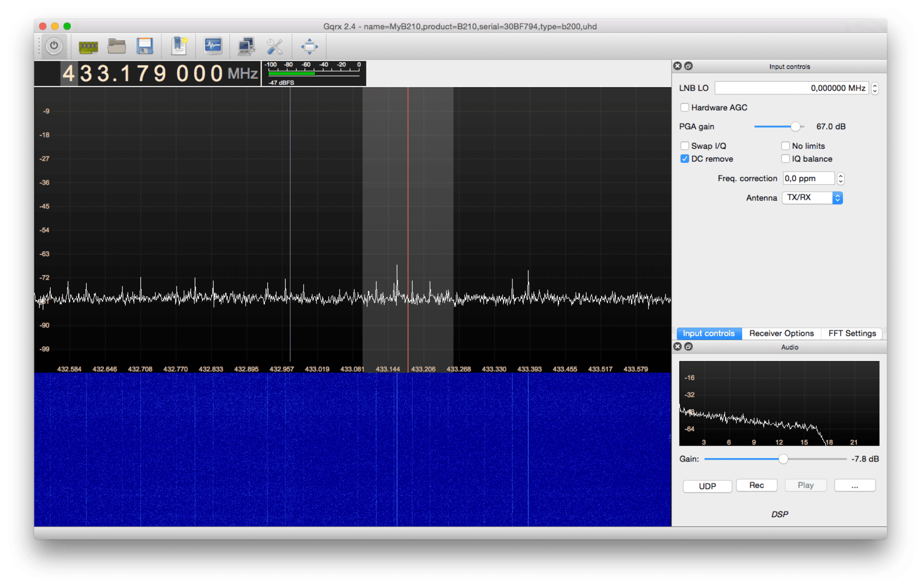Open the Configure I/O devices dialog

tap(88, 46)
